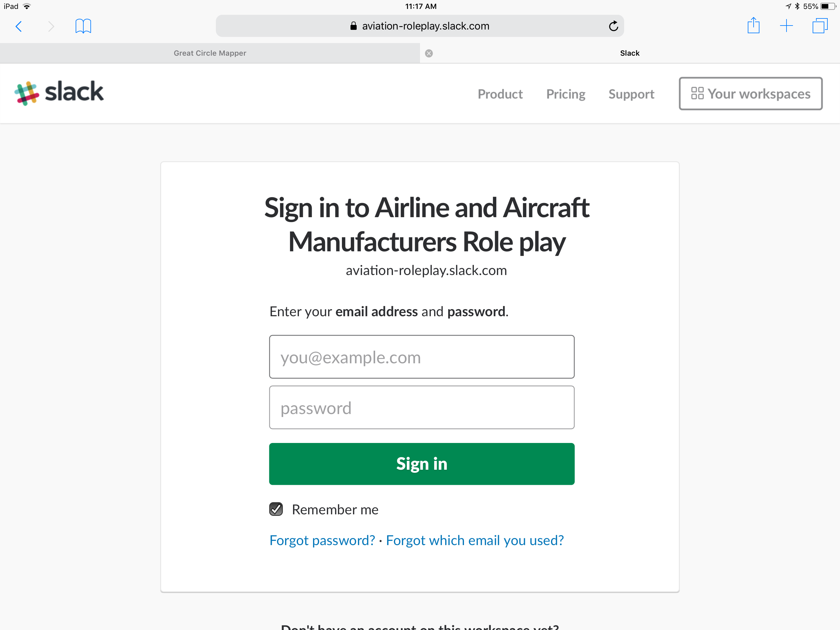Follow the Forgot password? link

tap(322, 540)
